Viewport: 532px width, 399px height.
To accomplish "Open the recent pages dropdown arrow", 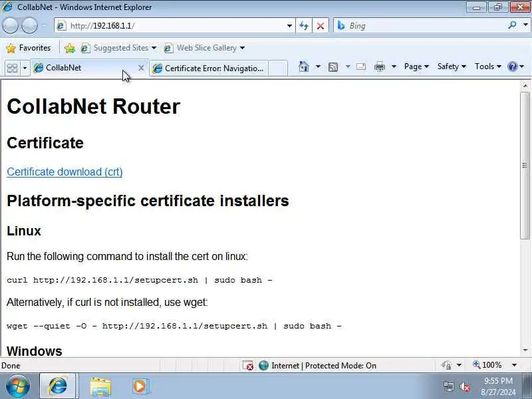I will [44, 25].
